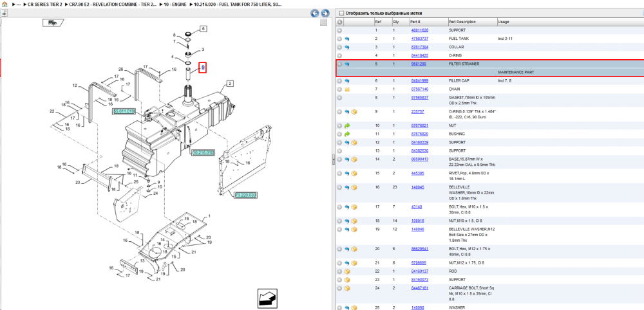Open '10 - ENGINE' breadcrumb
Image resolution: width=644 pixels, height=310 pixels.
175,4
